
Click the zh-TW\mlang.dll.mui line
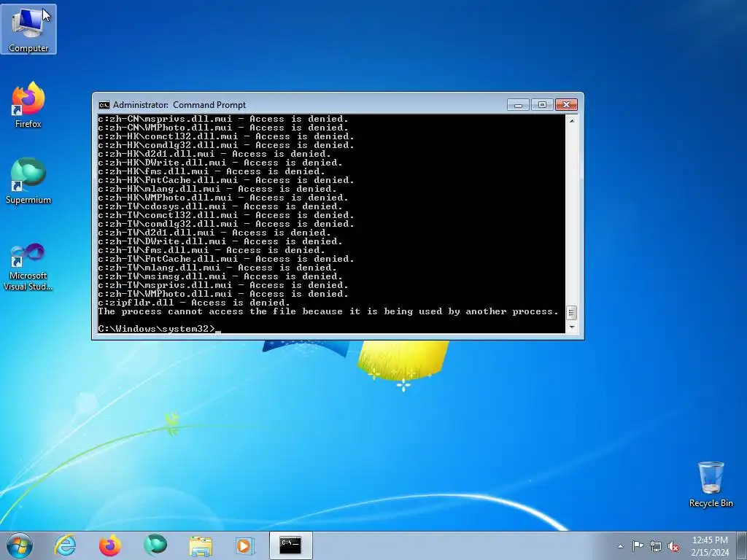217,268
